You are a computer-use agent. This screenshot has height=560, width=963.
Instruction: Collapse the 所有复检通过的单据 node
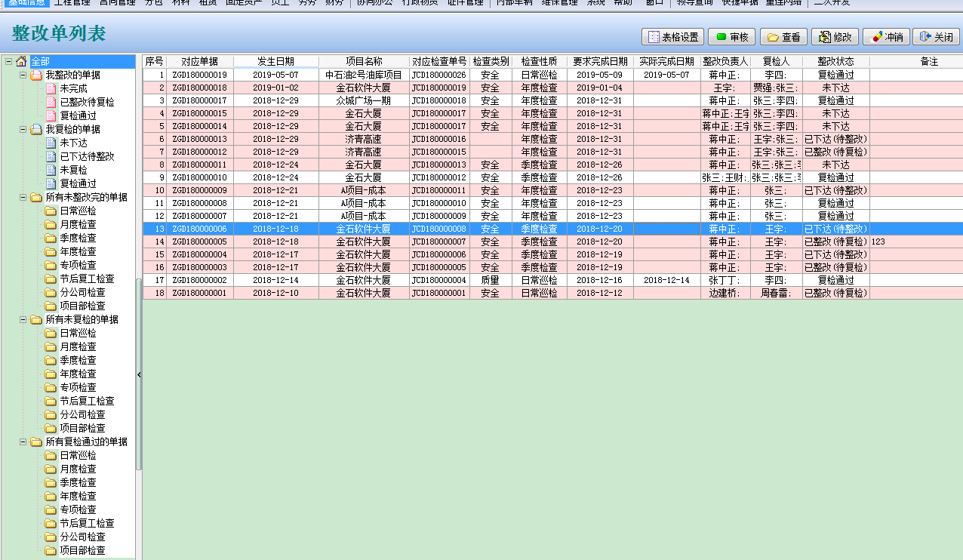(23, 442)
